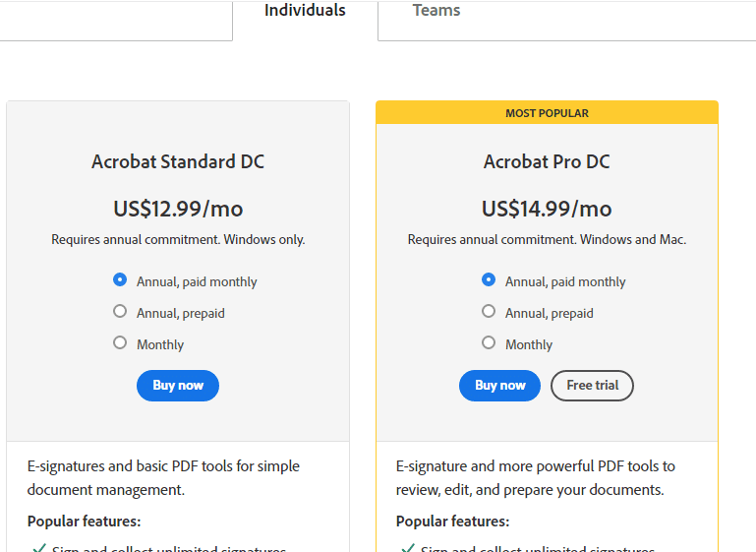Switch to the Individuals tab

[305, 11]
